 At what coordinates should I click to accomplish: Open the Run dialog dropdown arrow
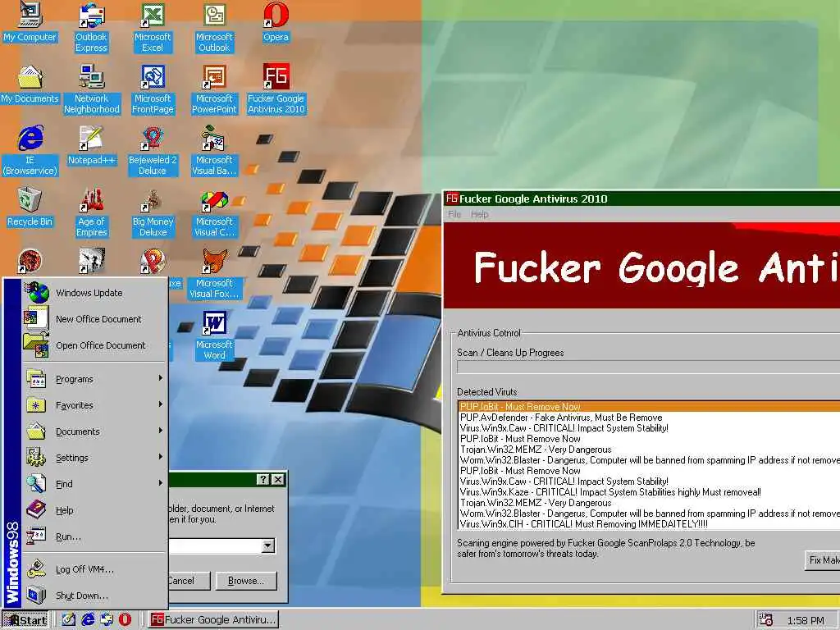(268, 546)
